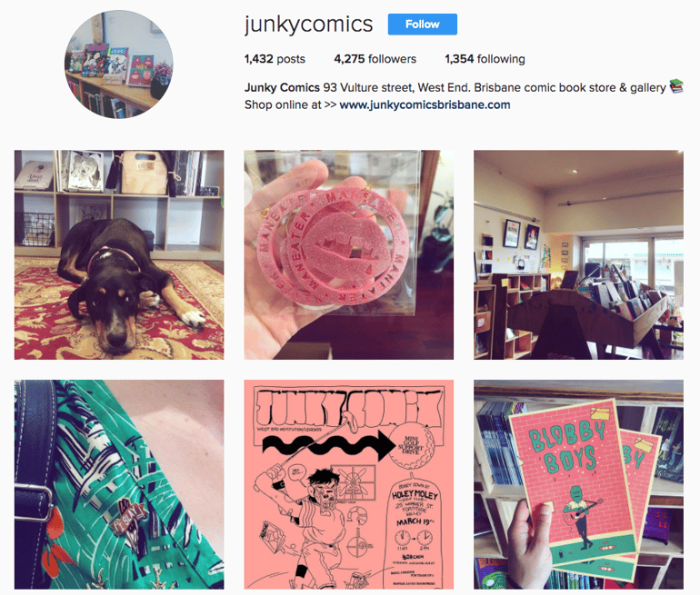This screenshot has width=700, height=595.
Task: Click the books emoji in the bio
Action: (676, 86)
